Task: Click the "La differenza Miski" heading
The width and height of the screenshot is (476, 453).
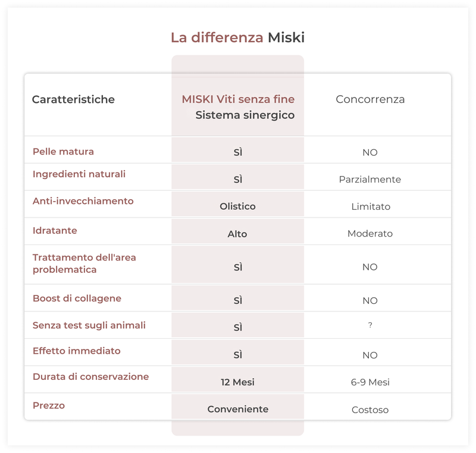Action: coord(237,37)
